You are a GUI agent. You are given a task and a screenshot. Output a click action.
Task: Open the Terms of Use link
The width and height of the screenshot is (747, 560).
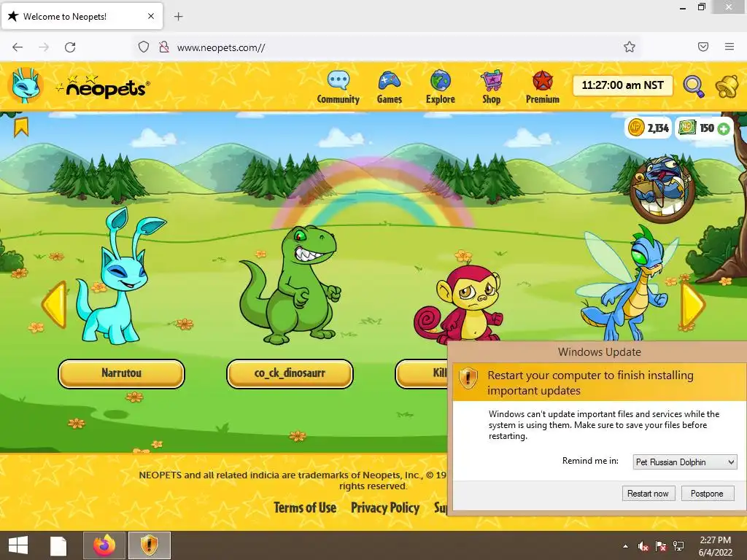coord(305,507)
